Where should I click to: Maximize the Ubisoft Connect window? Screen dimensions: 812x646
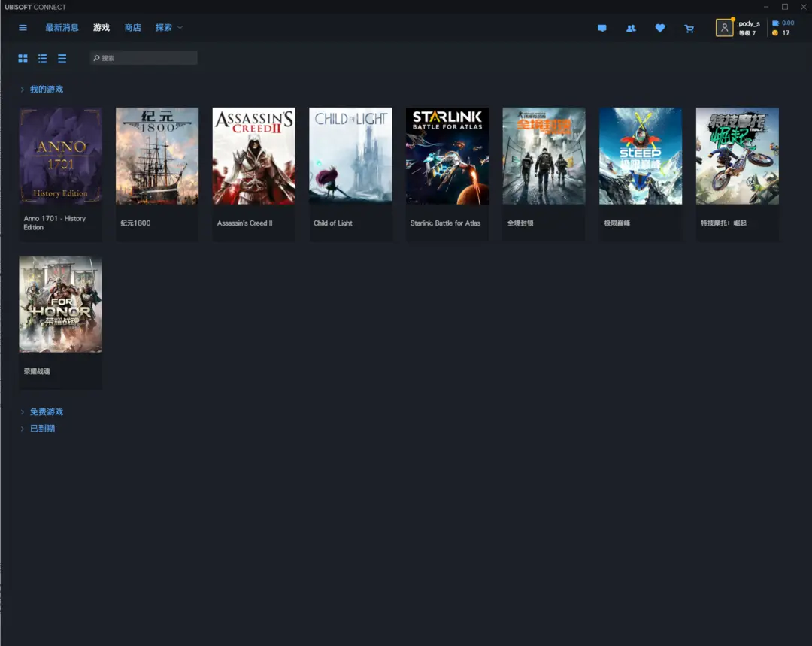785,7
